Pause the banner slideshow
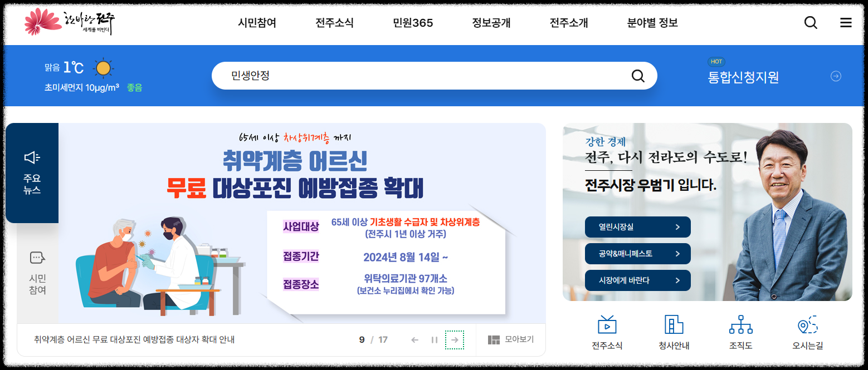The image size is (868, 370). pyautogui.click(x=434, y=339)
